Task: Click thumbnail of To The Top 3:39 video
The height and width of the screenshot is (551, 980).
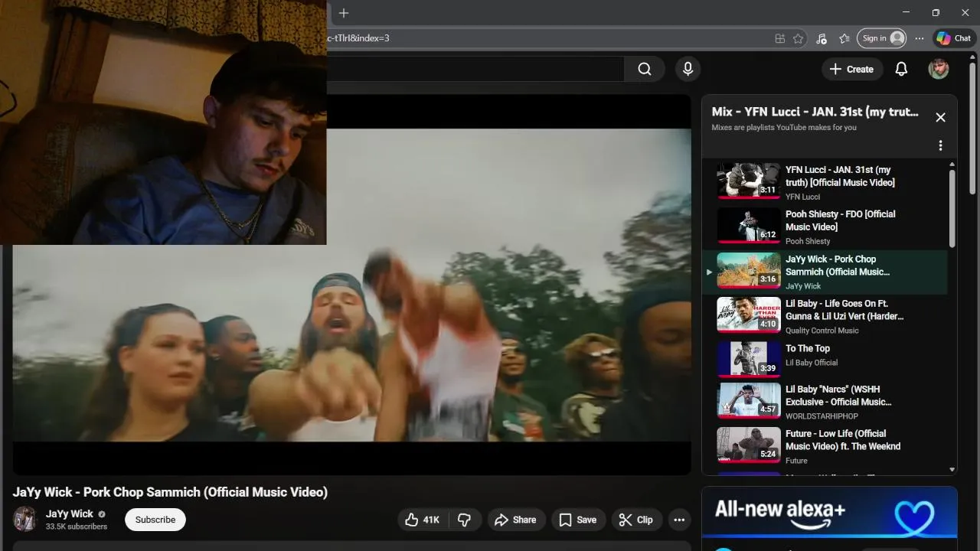Action: click(748, 359)
